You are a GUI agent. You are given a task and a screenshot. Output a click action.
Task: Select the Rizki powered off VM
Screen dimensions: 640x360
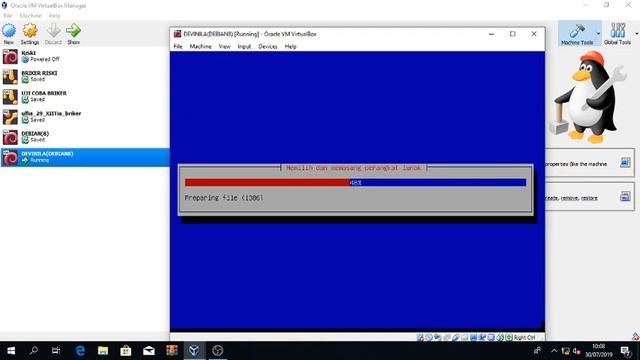click(85, 56)
